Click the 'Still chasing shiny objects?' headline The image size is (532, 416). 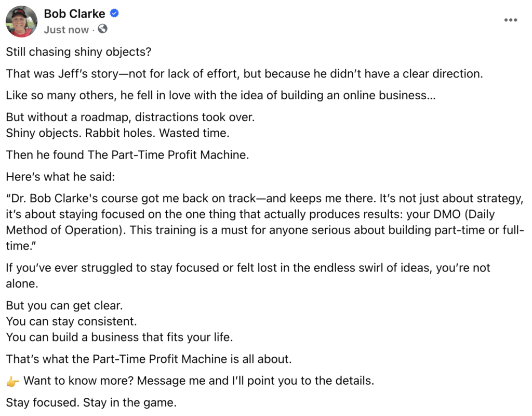[x=78, y=52]
